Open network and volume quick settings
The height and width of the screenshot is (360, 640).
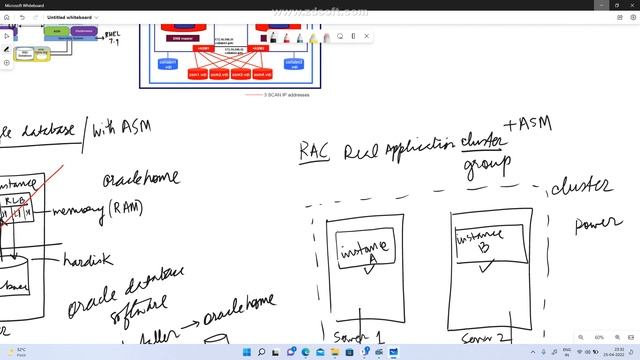coord(587,352)
